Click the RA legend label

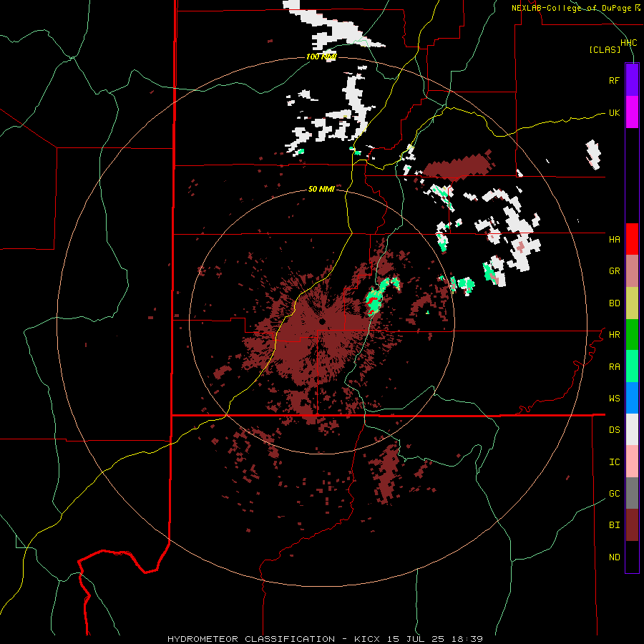(614, 367)
